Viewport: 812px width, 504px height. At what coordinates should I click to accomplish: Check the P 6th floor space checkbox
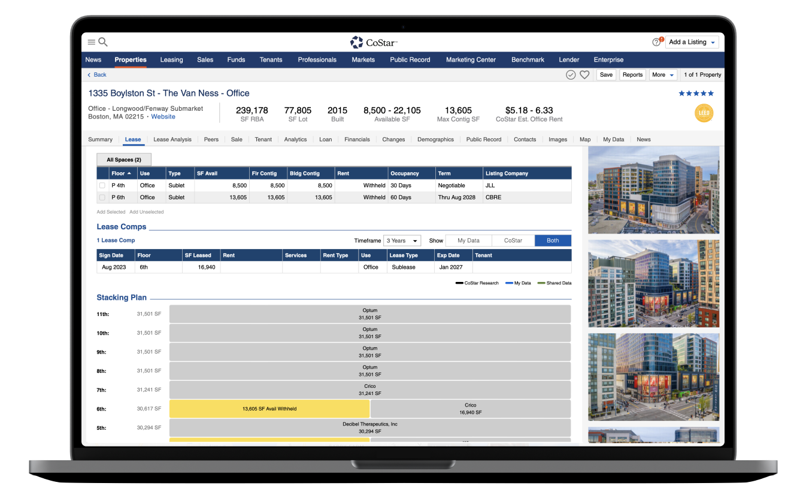pyautogui.click(x=102, y=198)
